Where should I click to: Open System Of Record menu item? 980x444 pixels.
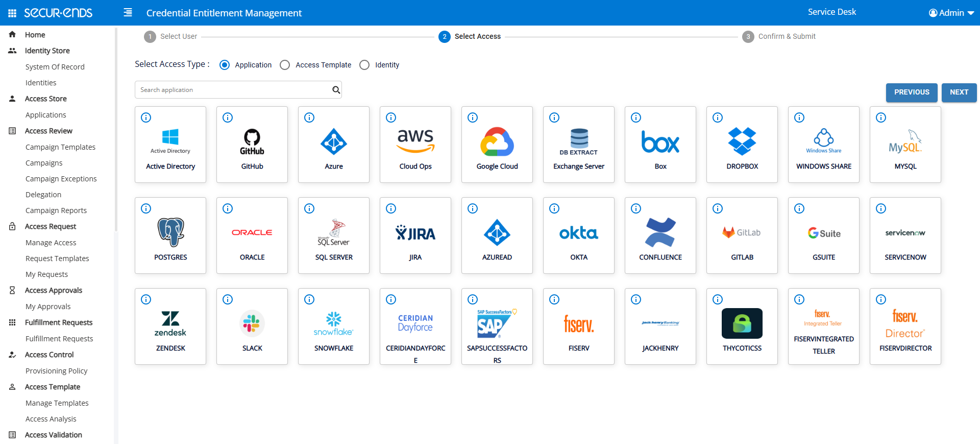point(55,67)
